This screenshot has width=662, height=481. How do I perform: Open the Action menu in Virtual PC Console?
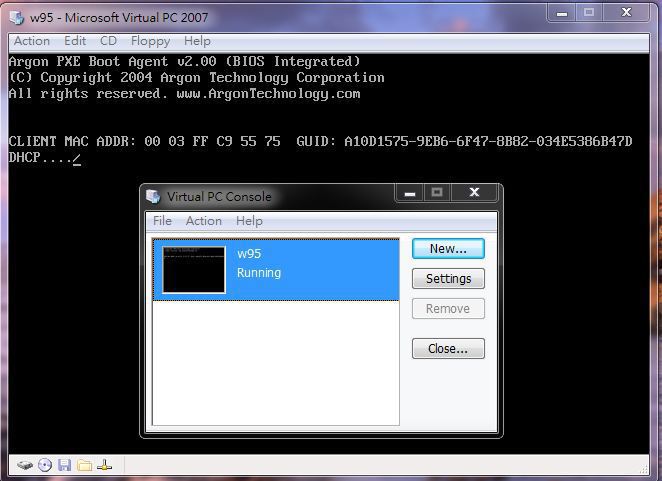click(x=203, y=221)
